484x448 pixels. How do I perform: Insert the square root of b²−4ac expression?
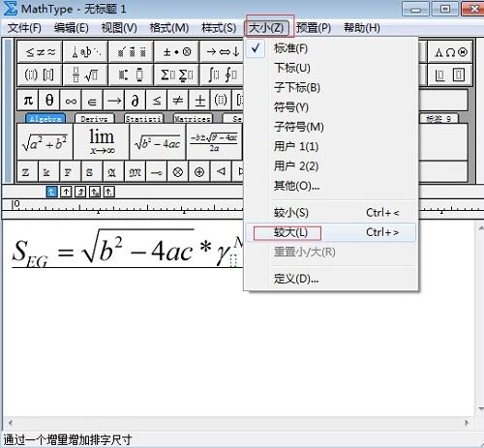[158, 142]
